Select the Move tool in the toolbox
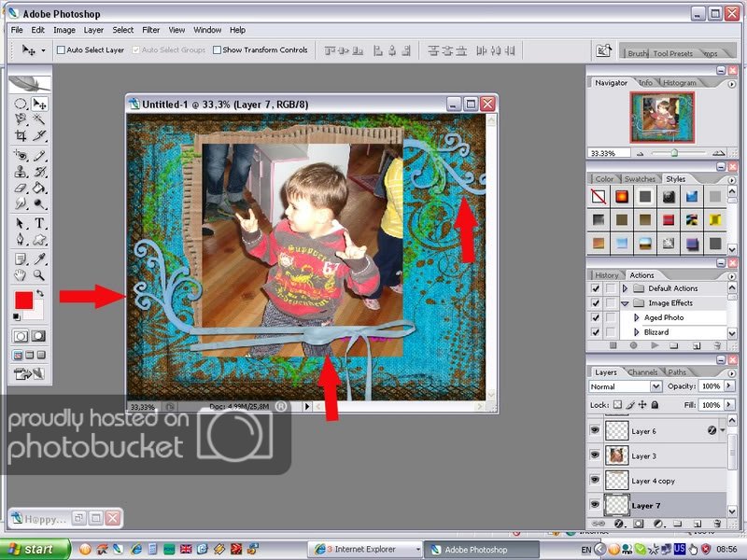This screenshot has width=747, height=560. (x=39, y=104)
